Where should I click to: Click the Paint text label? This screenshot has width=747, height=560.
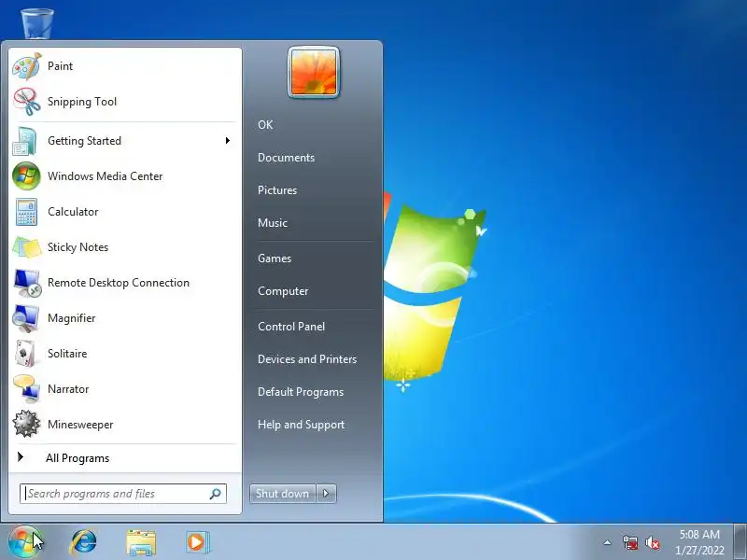[60, 66]
